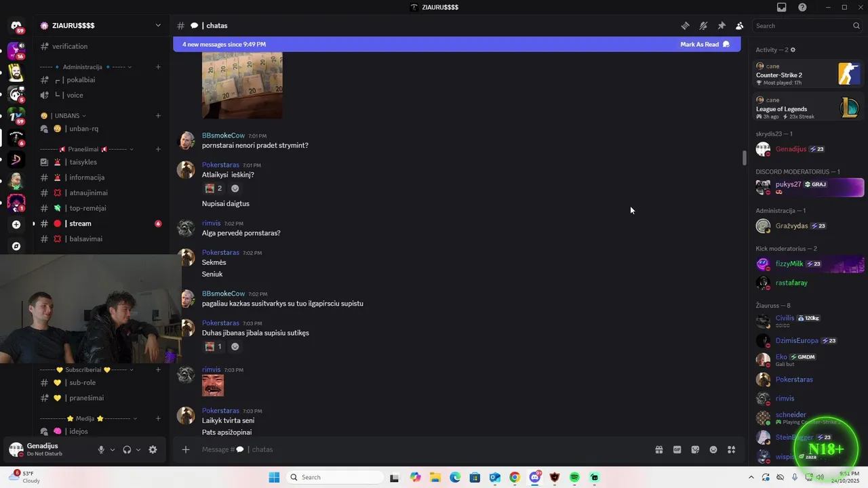
Task: Open Activity settings gear icon in member list
Action: tap(793, 49)
